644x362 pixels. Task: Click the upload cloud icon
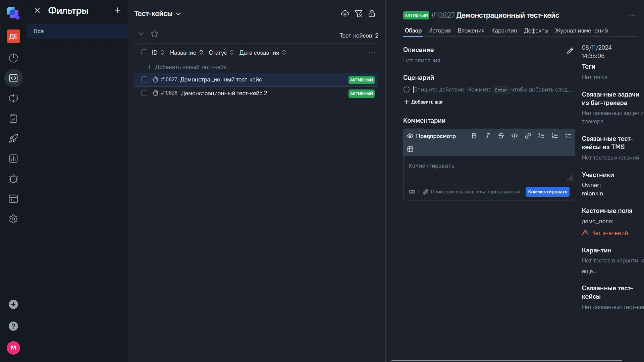345,14
